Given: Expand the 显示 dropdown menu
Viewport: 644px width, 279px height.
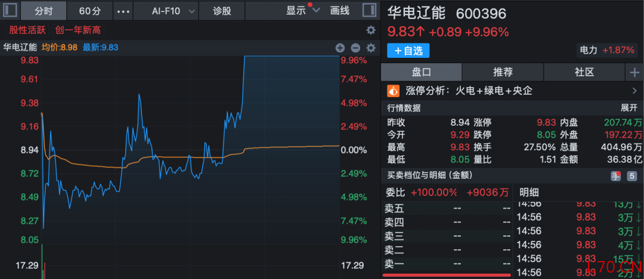Looking at the screenshot, I should pyautogui.click(x=303, y=11).
